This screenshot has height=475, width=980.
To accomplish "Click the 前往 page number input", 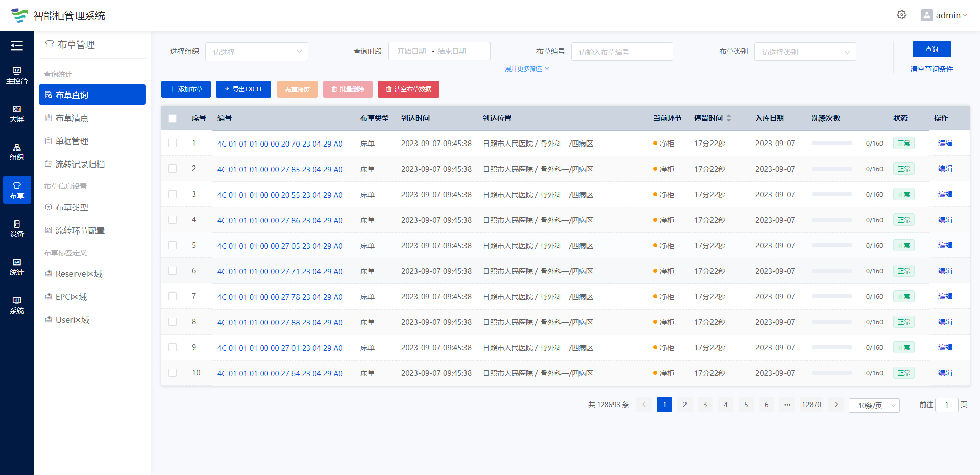I will (x=946, y=405).
